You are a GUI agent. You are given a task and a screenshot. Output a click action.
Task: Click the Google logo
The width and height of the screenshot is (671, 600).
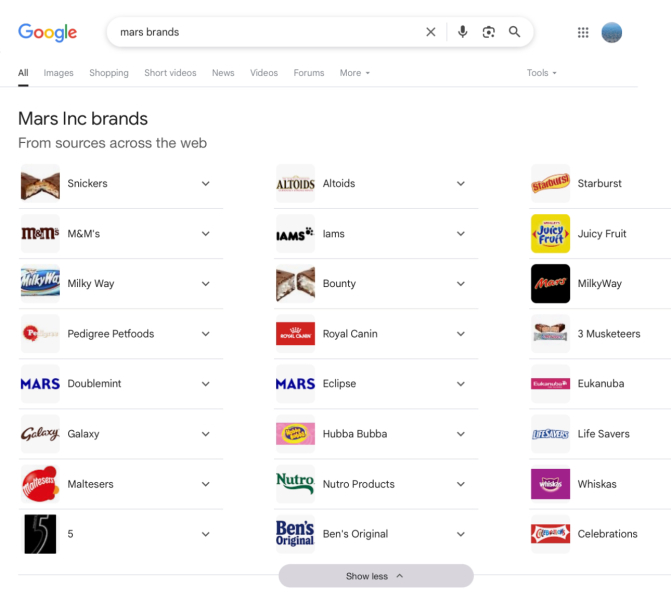[48, 33]
